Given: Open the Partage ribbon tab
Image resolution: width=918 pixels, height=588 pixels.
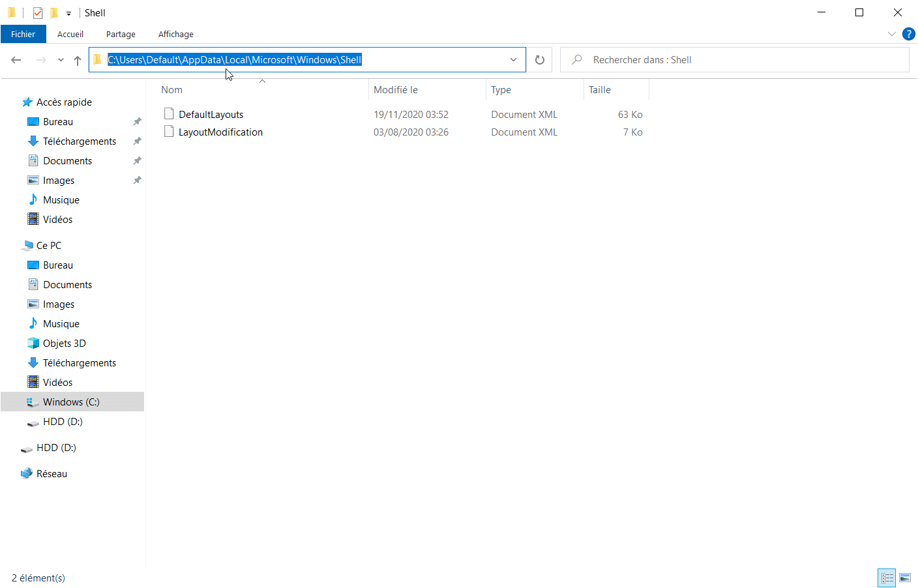Looking at the screenshot, I should pos(121,34).
